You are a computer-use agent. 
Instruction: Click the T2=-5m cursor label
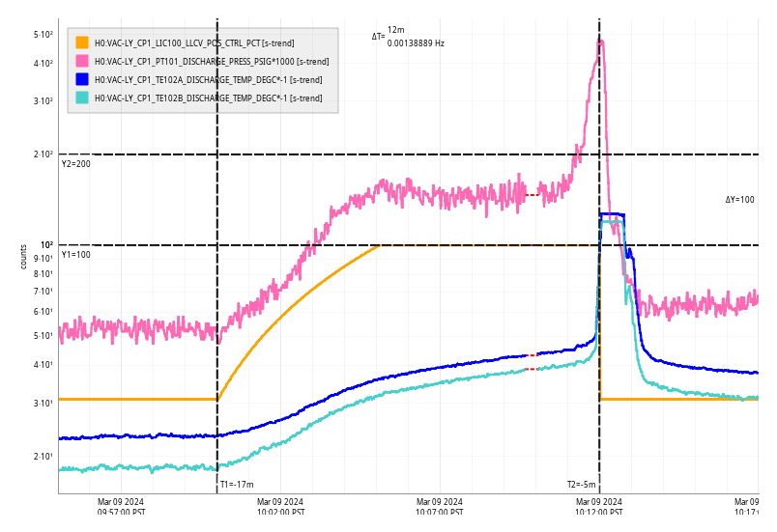pyautogui.click(x=581, y=485)
